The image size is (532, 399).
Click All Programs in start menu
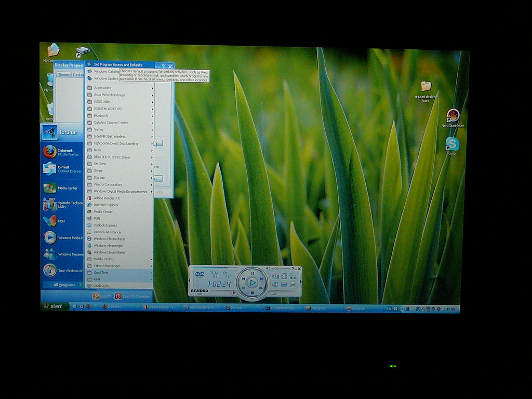pyautogui.click(x=64, y=285)
